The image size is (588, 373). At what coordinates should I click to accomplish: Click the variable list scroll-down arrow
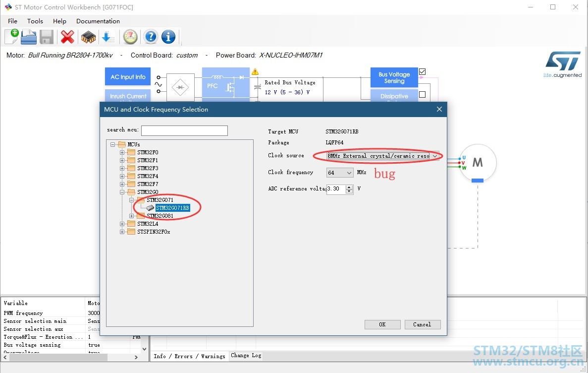[x=144, y=349]
